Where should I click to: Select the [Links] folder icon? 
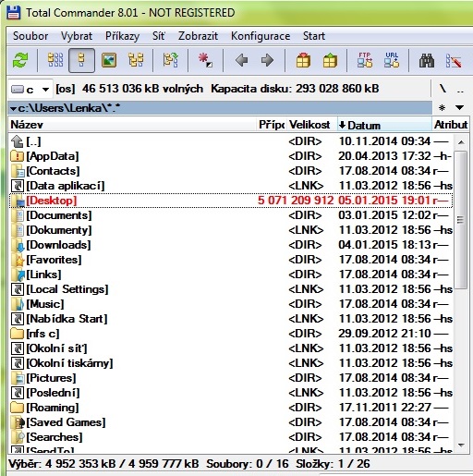tap(18, 275)
